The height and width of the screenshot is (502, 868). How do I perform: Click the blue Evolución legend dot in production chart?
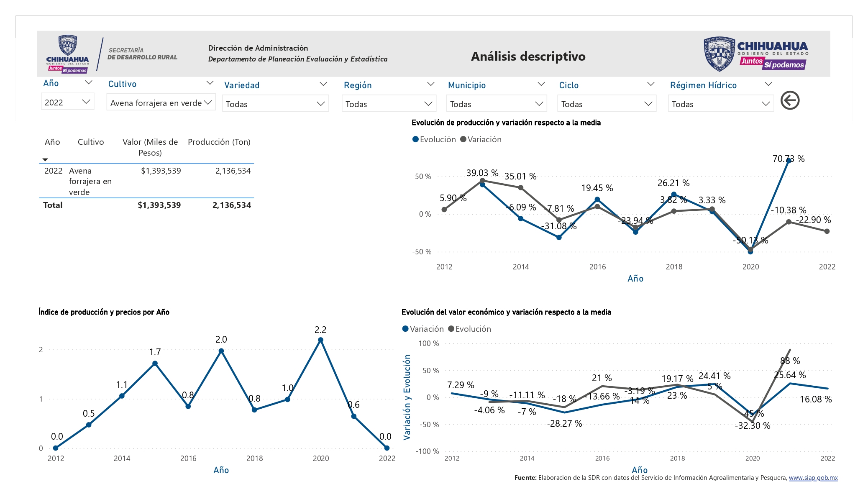pos(415,139)
